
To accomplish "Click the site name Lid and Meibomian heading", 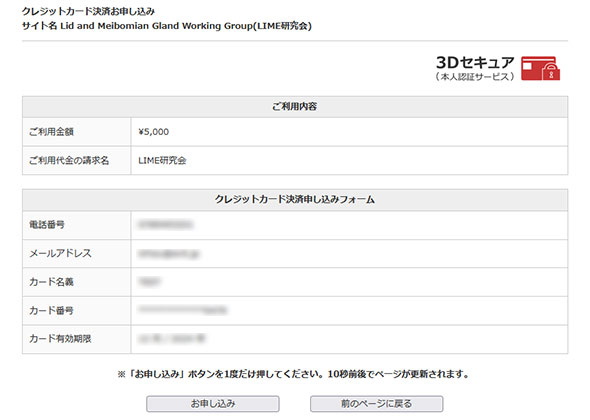I will coord(167,26).
